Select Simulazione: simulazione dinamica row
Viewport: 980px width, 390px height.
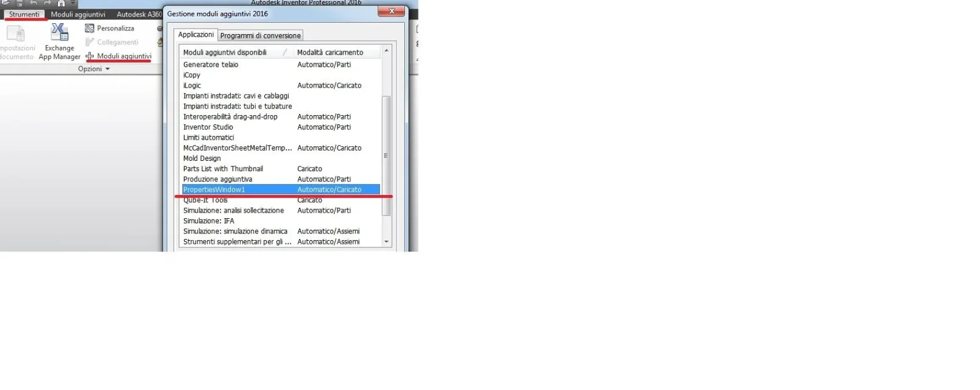tap(281, 231)
